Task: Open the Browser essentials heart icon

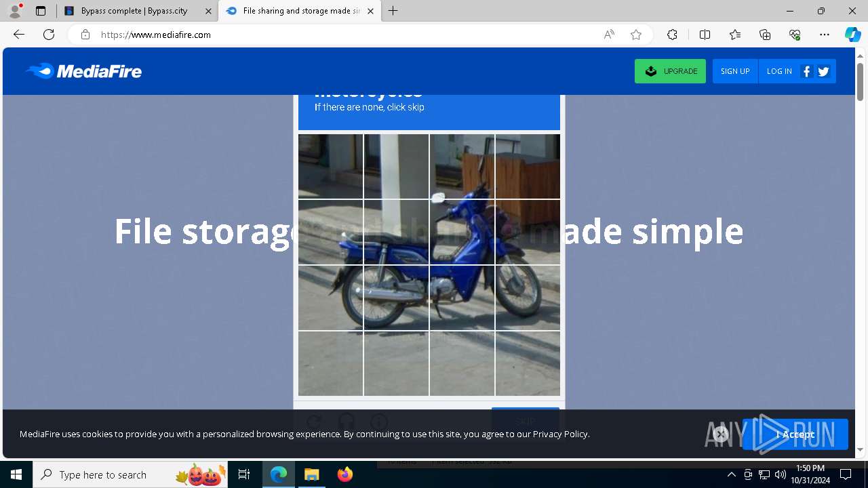Action: click(x=795, y=35)
